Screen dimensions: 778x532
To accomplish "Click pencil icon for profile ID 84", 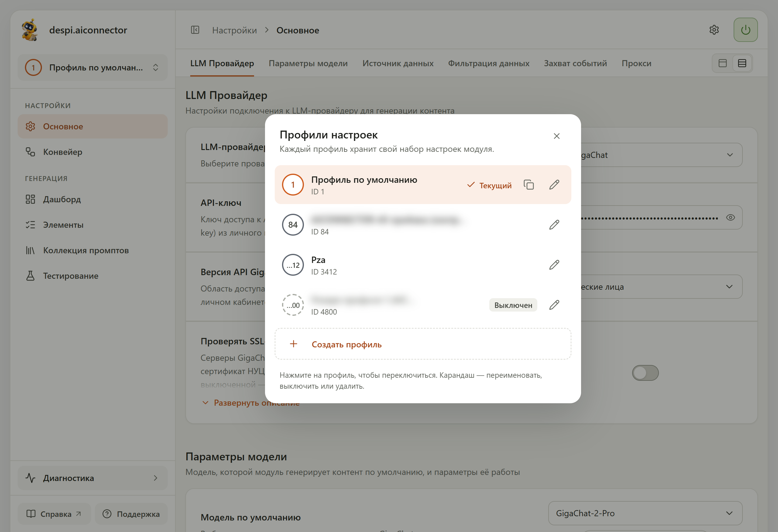I will coord(554,225).
